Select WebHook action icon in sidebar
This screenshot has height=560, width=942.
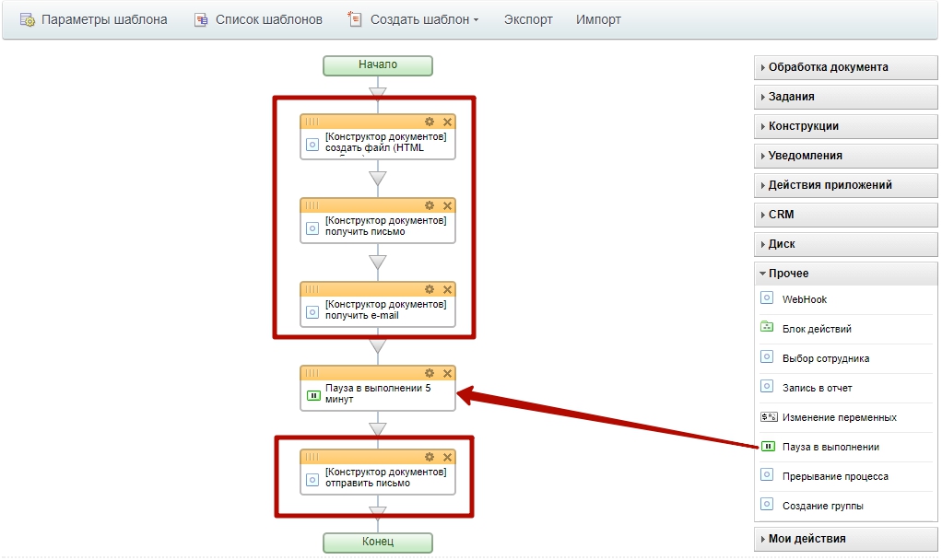pyautogui.click(x=767, y=298)
